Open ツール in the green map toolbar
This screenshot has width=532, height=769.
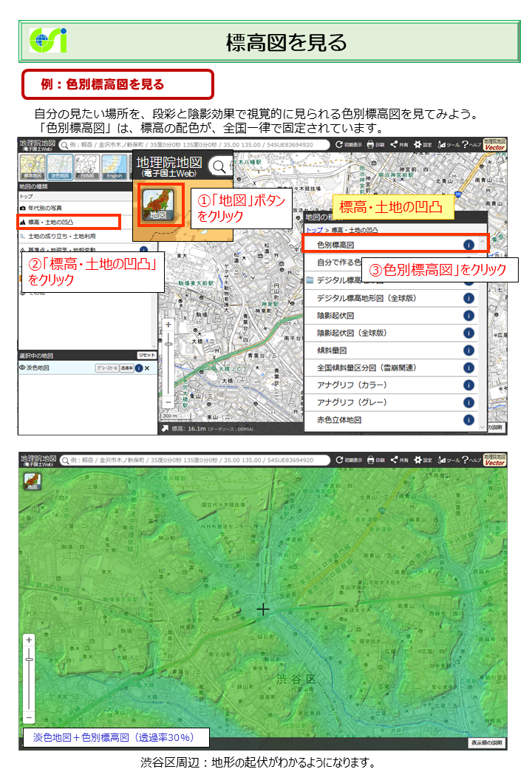tap(449, 459)
